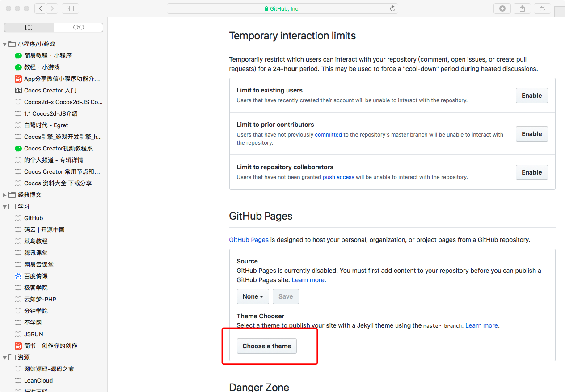The image size is (565, 392).
Task: Open a new tab with plus icon
Action: pyautogui.click(x=560, y=12)
